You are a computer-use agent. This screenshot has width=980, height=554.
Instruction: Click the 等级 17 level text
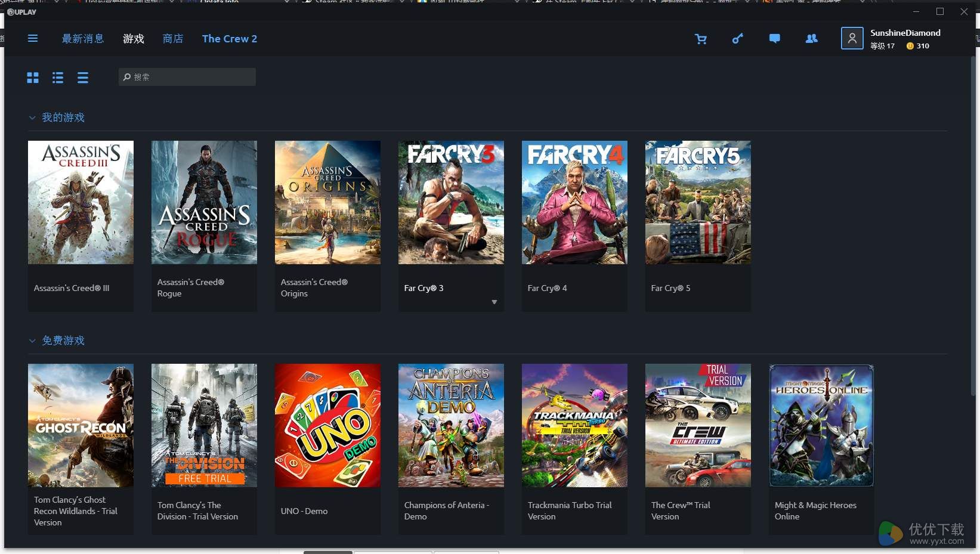(882, 46)
